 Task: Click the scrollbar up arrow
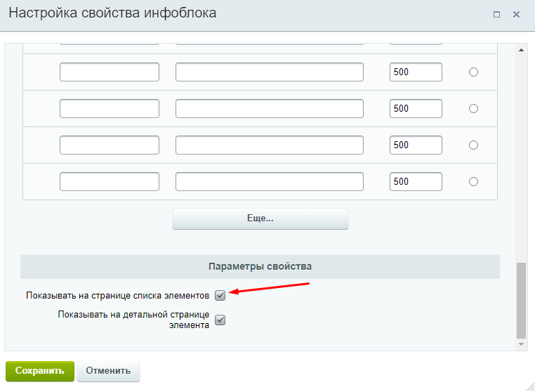[x=521, y=50]
